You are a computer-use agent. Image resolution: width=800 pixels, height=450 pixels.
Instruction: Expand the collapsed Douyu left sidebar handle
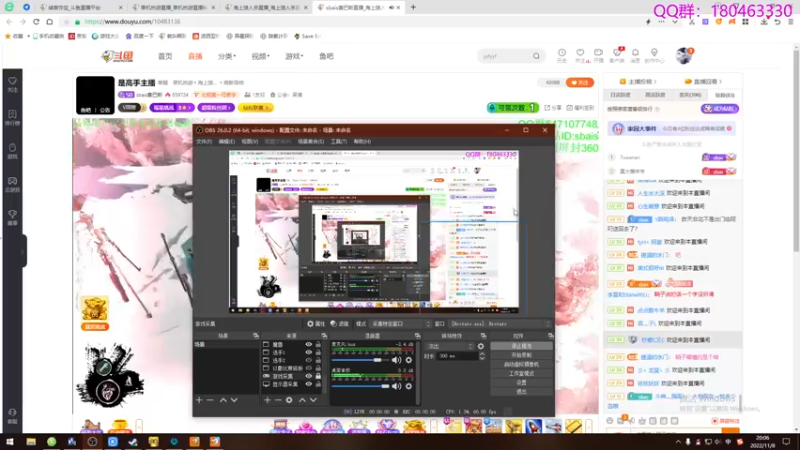click(23, 251)
